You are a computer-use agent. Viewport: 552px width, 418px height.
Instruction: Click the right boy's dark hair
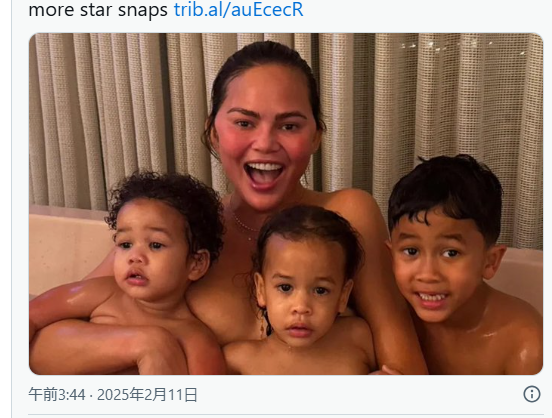[447, 190]
